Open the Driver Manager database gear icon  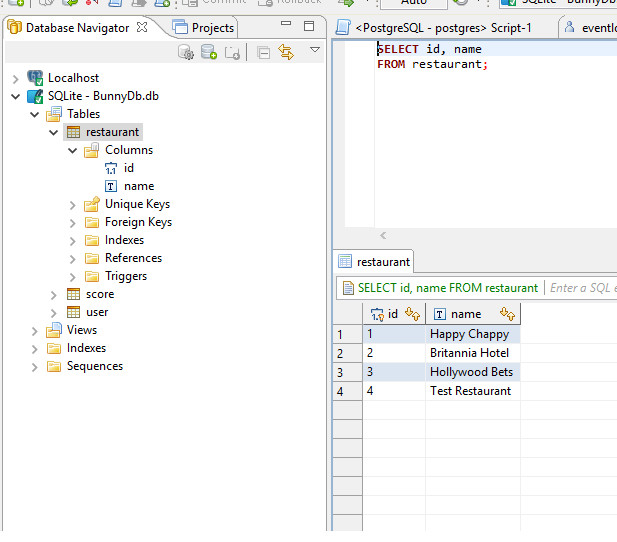pos(185,52)
